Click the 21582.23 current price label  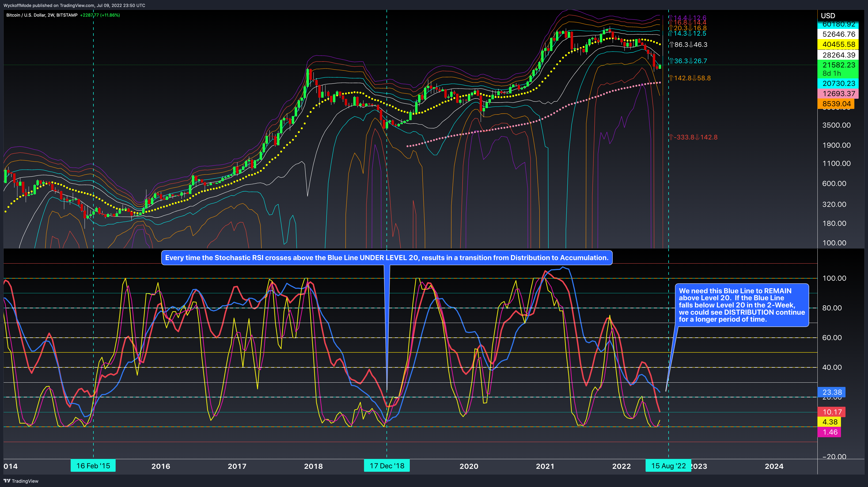[x=838, y=65]
